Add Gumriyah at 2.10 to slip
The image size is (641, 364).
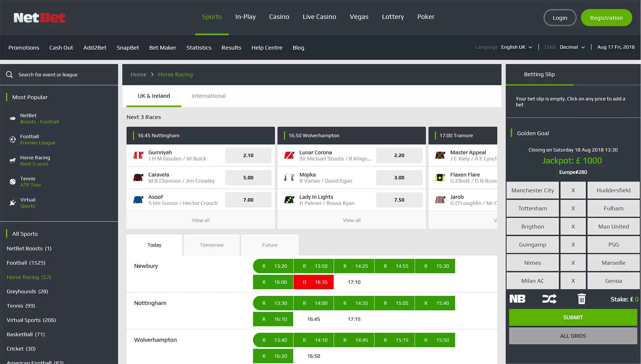click(248, 155)
